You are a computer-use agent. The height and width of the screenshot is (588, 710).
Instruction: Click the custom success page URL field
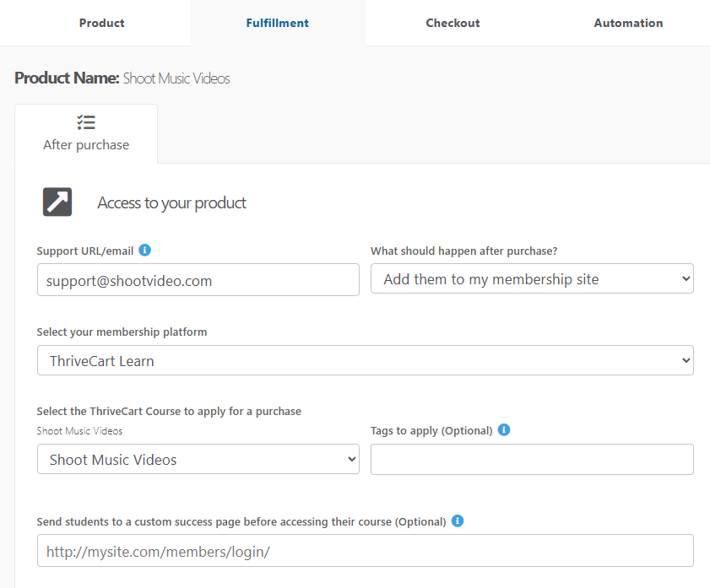click(x=365, y=551)
